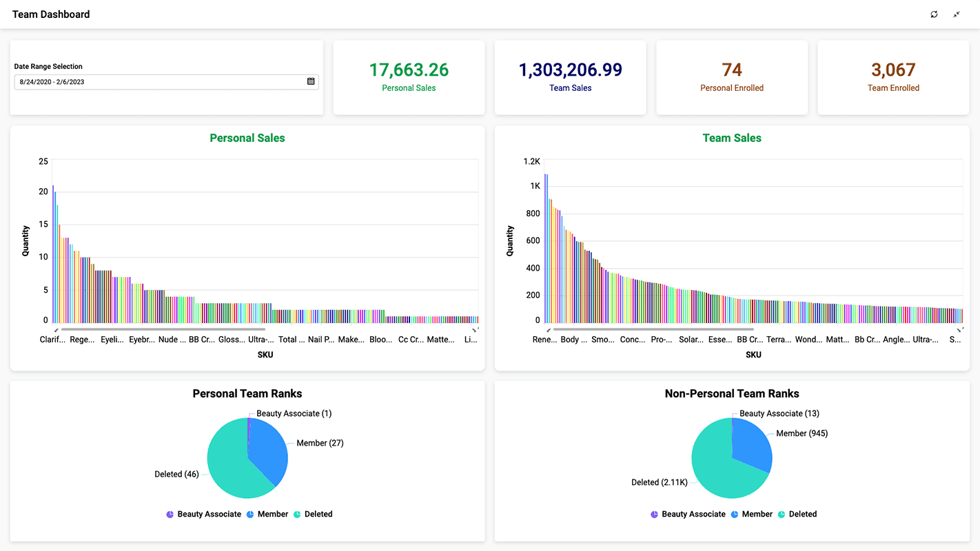Click the left scroll arrow under Team Sales chart
980x551 pixels.
coord(548,330)
